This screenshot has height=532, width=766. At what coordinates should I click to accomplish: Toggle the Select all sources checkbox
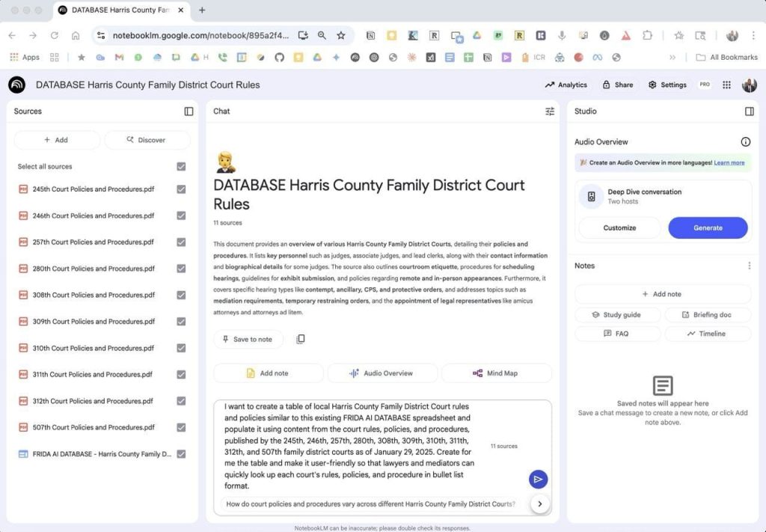pyautogui.click(x=181, y=167)
